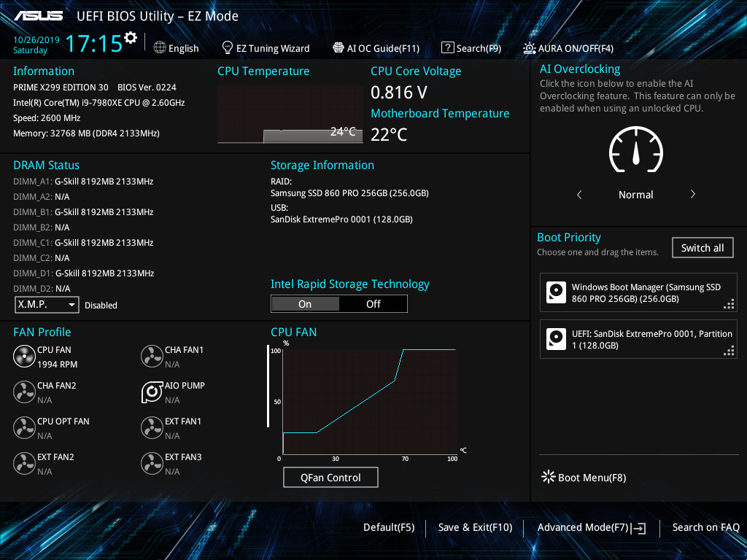
Task: Click the PRIME X299 EDITION 30 model text
Action: [x=61, y=87]
